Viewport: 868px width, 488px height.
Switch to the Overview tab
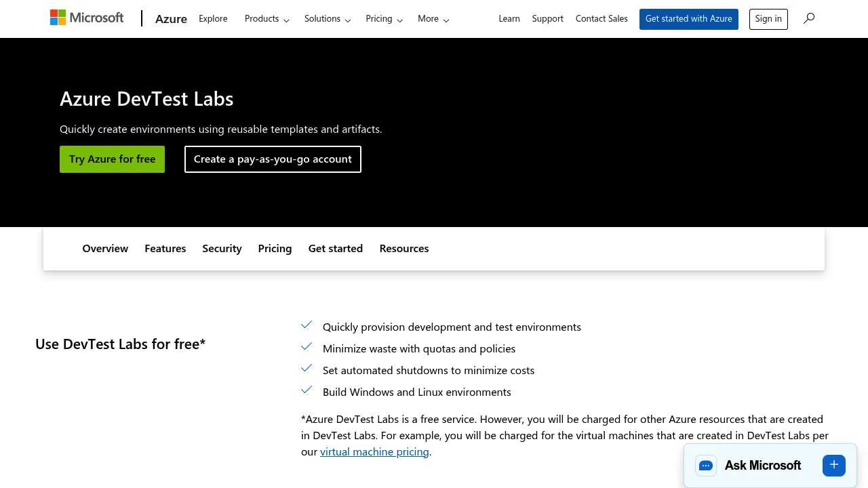(x=105, y=249)
